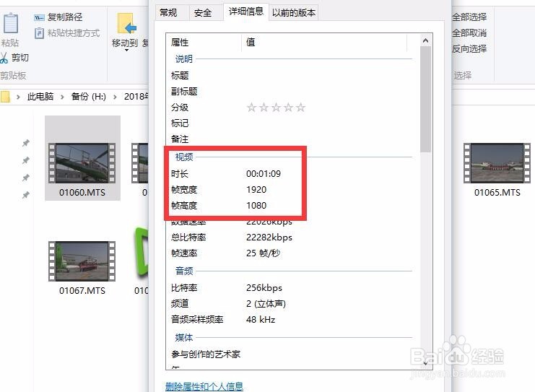Image resolution: width=535 pixels, height=392 pixels.
Task: Switch to the 以前的版本 tab
Action: (x=293, y=13)
